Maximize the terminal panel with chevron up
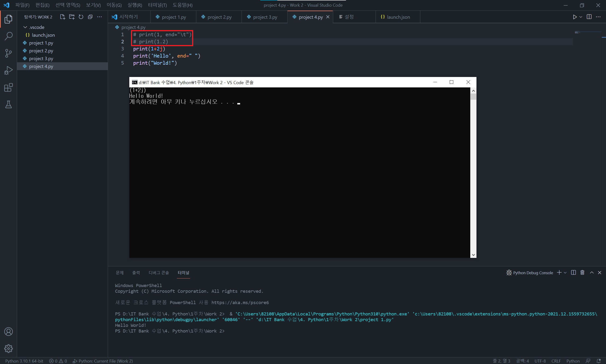The height and width of the screenshot is (364, 606). pos(592,273)
